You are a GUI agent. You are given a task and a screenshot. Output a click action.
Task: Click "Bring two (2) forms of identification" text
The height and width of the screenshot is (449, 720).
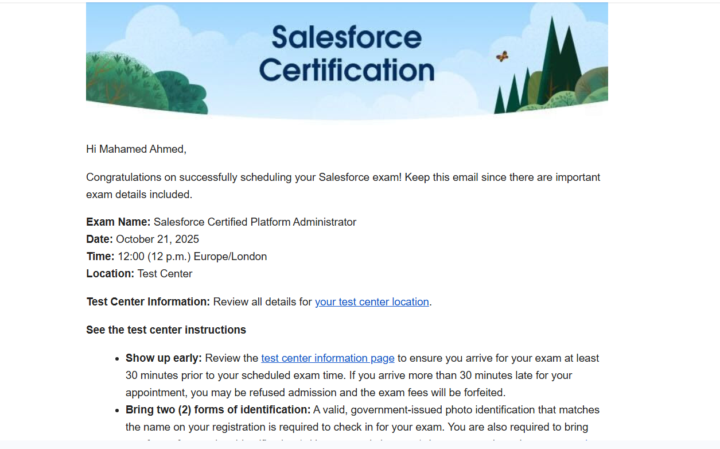coord(218,408)
